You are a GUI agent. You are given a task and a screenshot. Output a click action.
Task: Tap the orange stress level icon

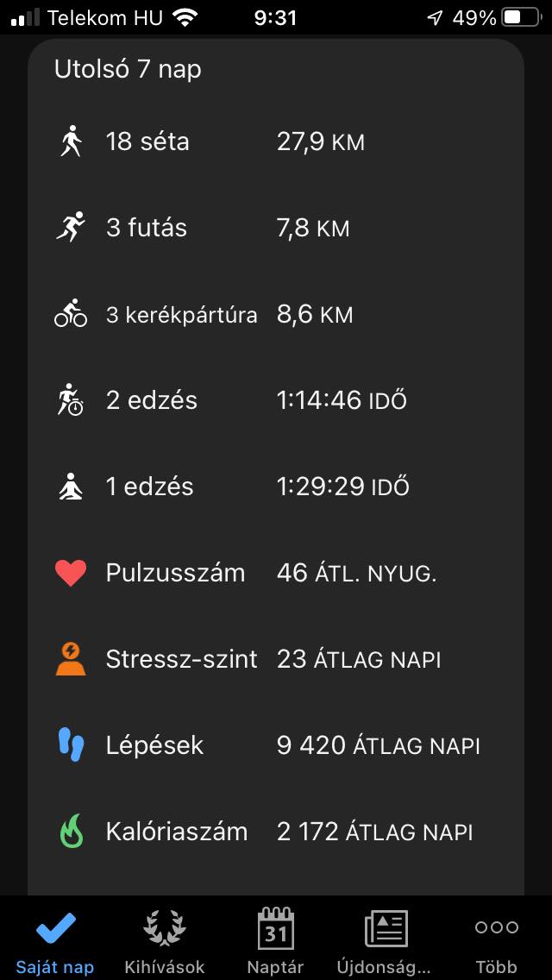pyautogui.click(x=71, y=659)
